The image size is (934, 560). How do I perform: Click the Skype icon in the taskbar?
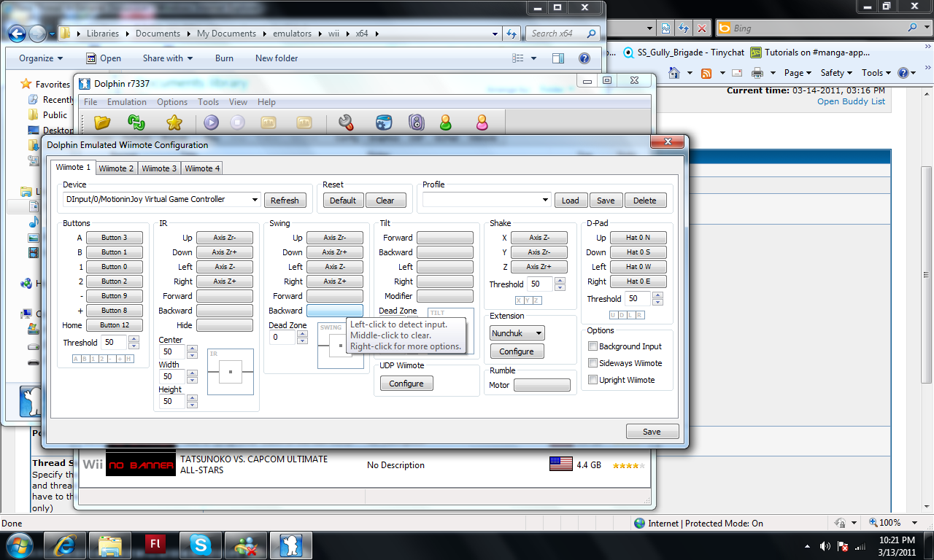pyautogui.click(x=201, y=544)
